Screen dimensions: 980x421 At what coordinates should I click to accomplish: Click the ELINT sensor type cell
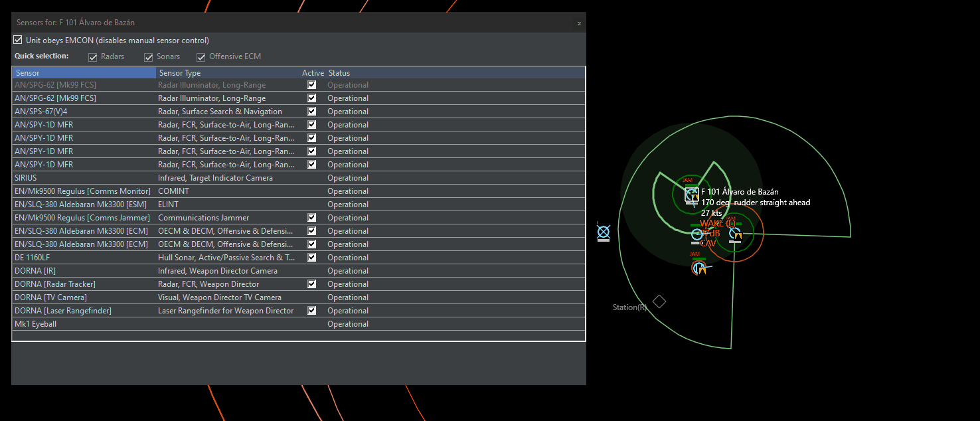pos(168,205)
